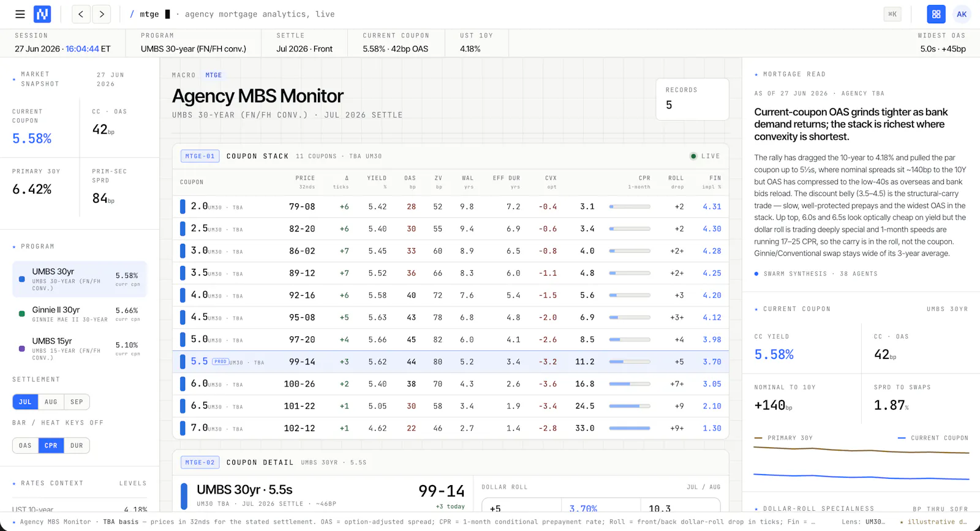The image size is (980, 531).
Task: Click the Lens: UM30 footer entry
Action: (863, 522)
